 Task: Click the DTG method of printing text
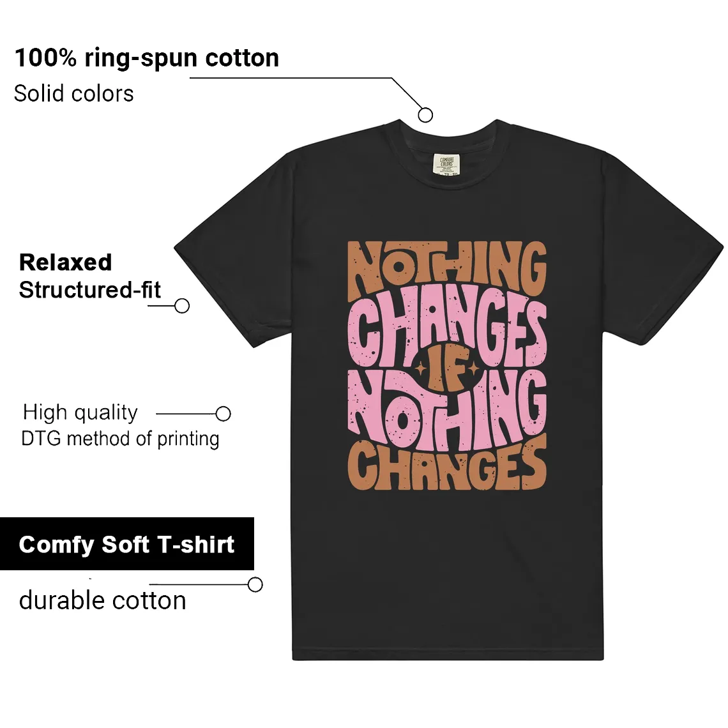pyautogui.click(x=120, y=439)
